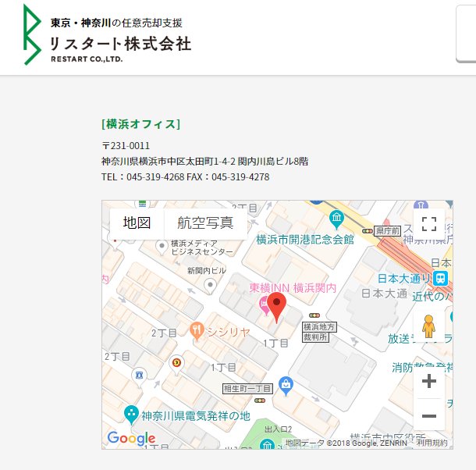Click the 横浜市開港記念会館 museum pin
The image size is (476, 470).
click(x=336, y=219)
